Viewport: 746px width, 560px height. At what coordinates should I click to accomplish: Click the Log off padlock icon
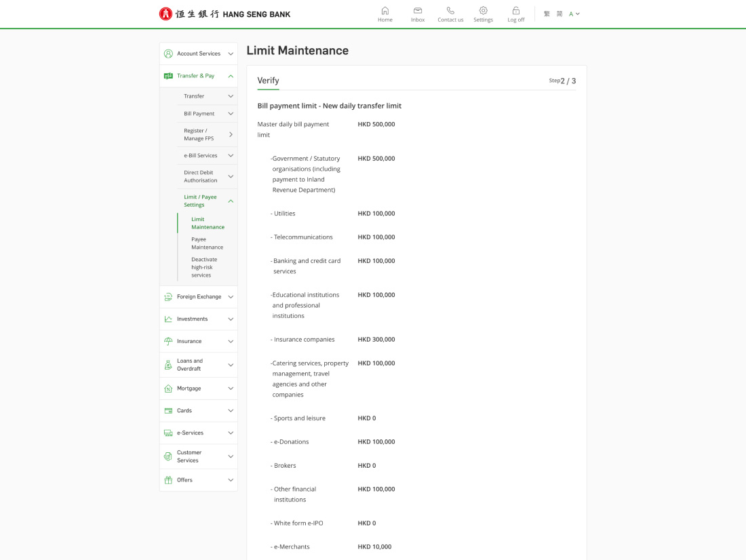pyautogui.click(x=516, y=11)
